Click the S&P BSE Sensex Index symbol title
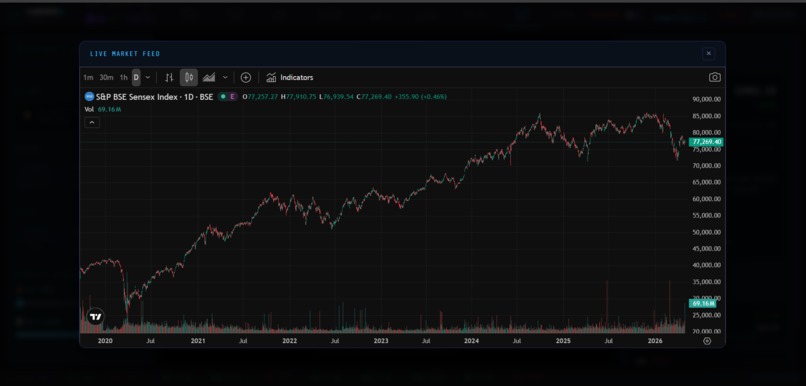This screenshot has width=806, height=386. point(154,97)
